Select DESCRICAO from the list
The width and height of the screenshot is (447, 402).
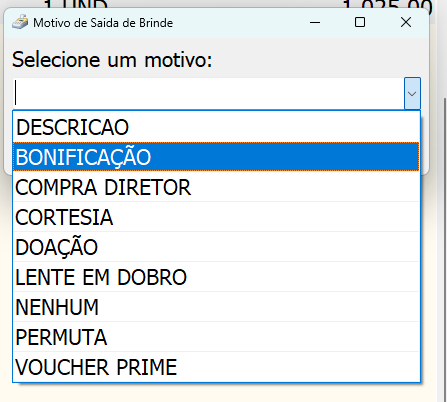click(216, 127)
